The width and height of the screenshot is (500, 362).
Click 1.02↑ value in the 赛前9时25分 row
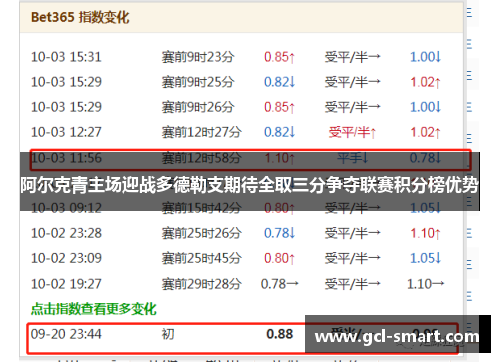425,82
